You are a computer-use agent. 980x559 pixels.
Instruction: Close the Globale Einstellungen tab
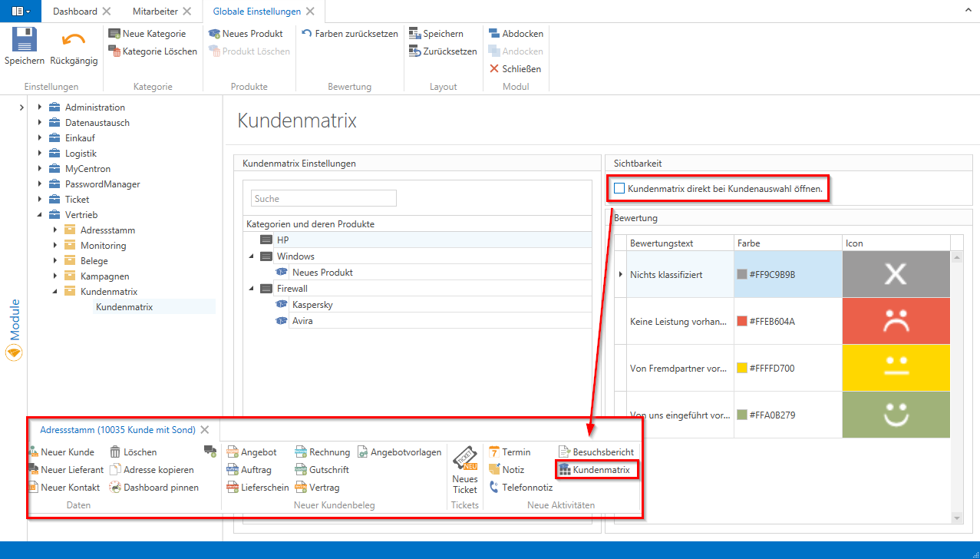tap(309, 12)
